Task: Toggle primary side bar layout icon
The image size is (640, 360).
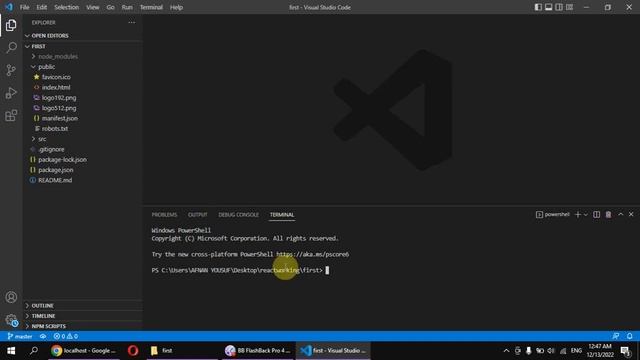Action: click(x=538, y=7)
